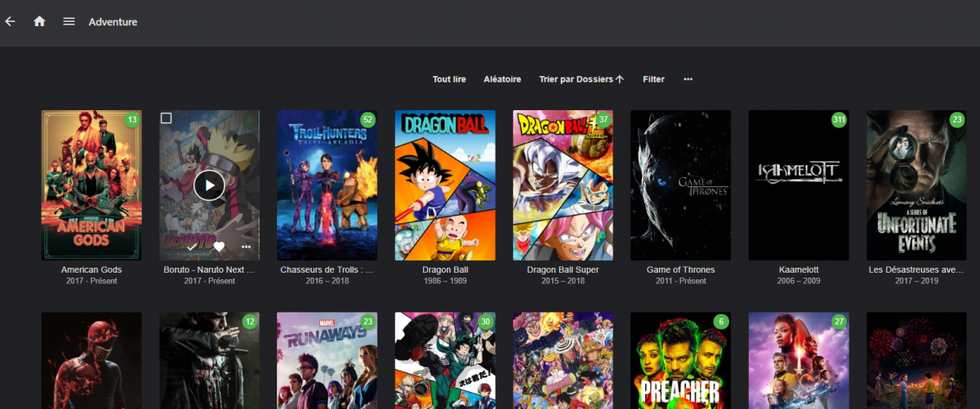The height and width of the screenshot is (409, 980).
Task: Click the 52 badge on Chasseurs de Trolls
Action: [367, 120]
